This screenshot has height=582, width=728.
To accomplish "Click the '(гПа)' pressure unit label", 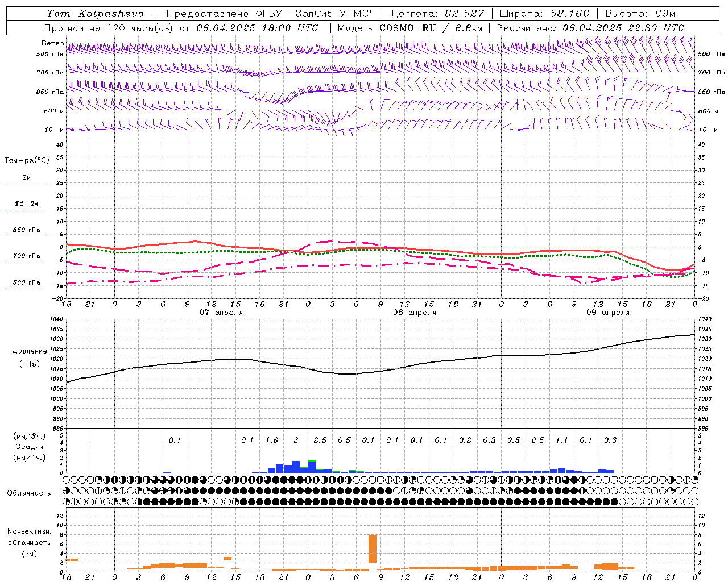I will (x=30, y=364).
